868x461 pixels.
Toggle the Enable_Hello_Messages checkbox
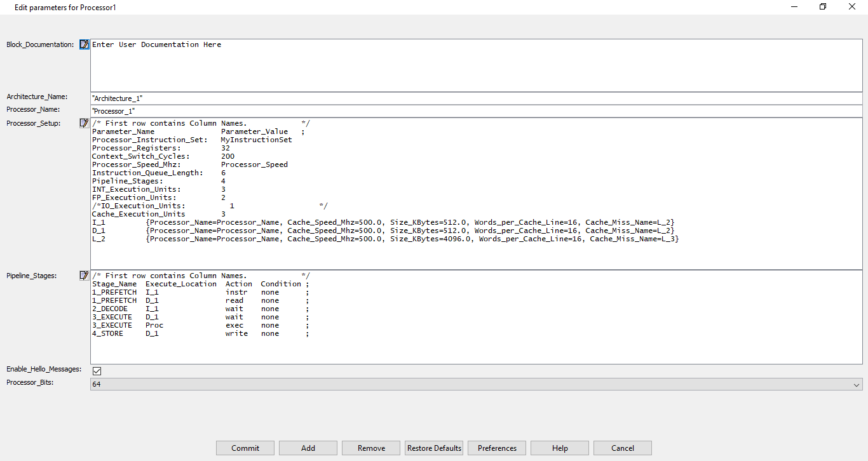click(x=97, y=371)
